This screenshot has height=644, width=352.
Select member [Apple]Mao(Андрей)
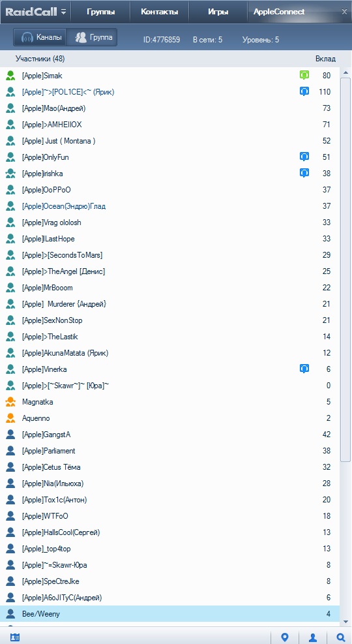[170, 108]
